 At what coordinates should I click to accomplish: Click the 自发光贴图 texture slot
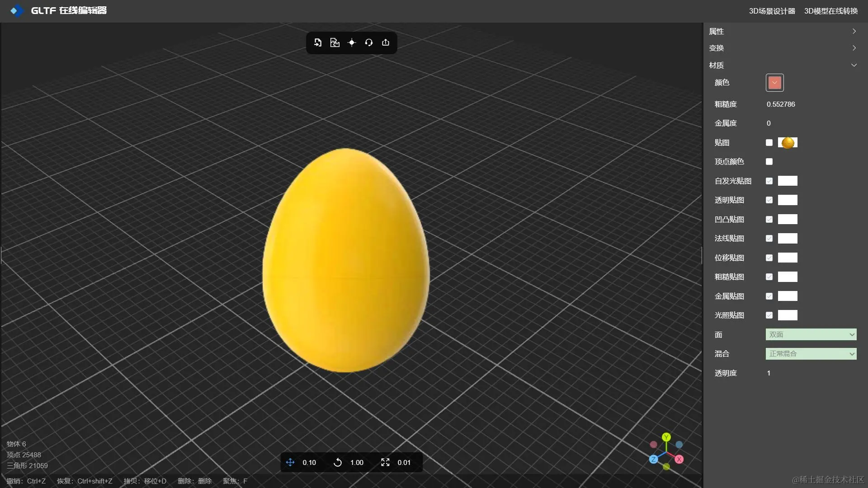[788, 181]
